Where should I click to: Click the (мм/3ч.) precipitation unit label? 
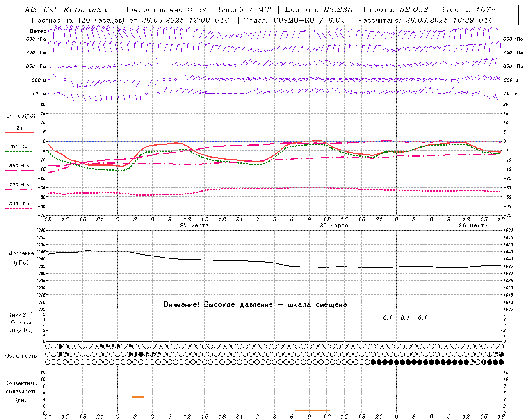tap(21, 315)
